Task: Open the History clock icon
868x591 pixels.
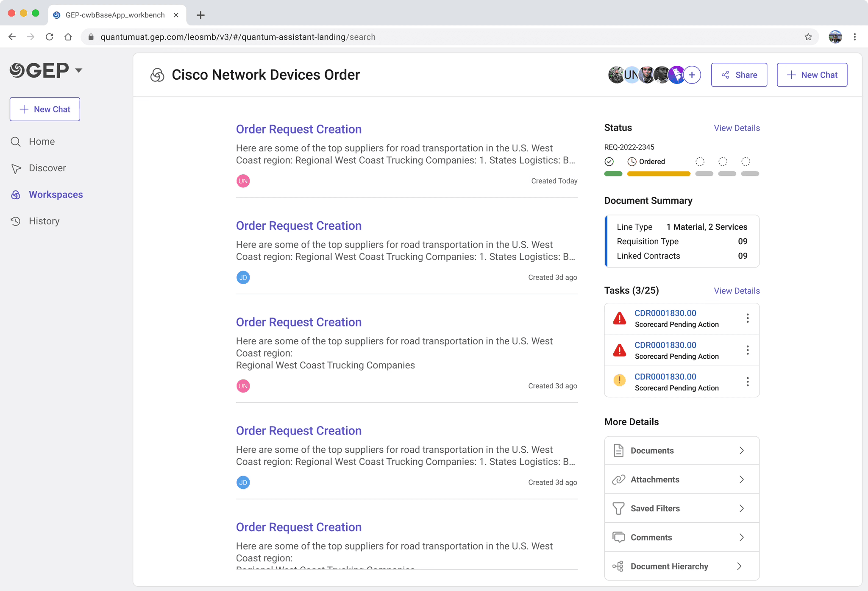Action: [x=16, y=221]
